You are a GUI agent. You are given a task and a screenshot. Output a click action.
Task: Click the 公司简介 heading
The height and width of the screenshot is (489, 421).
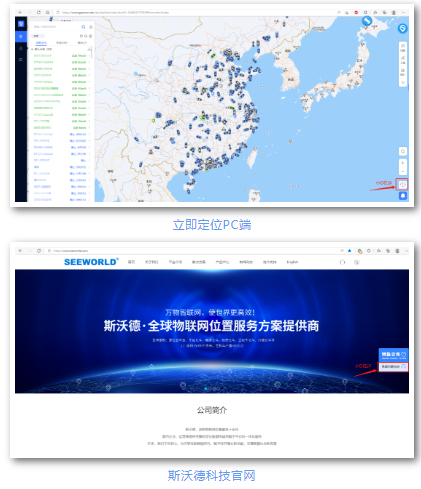(212, 410)
